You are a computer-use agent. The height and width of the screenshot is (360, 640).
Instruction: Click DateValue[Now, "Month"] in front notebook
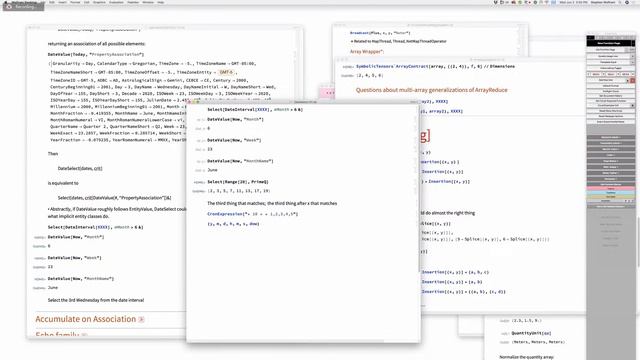tap(235, 119)
